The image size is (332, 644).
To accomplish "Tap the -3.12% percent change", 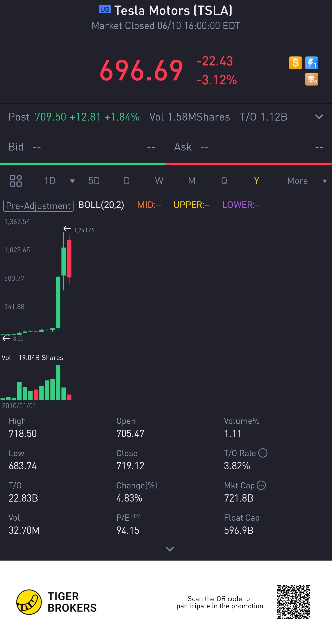I will point(217,80).
